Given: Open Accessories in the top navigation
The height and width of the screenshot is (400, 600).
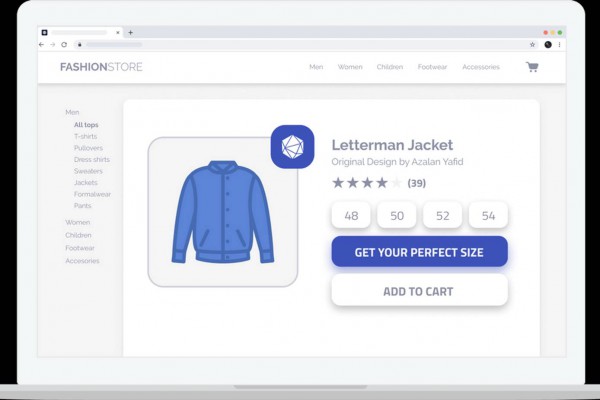Looking at the screenshot, I should click(x=480, y=67).
